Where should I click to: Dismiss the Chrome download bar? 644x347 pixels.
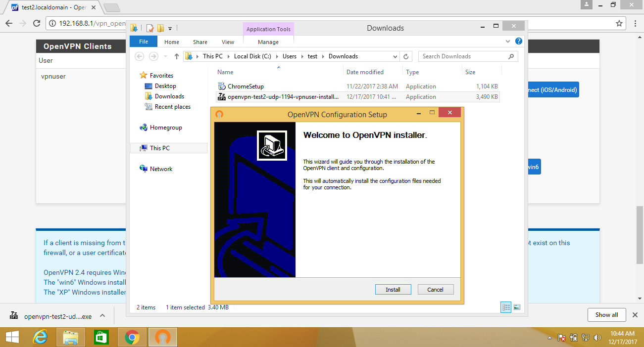[x=635, y=315]
